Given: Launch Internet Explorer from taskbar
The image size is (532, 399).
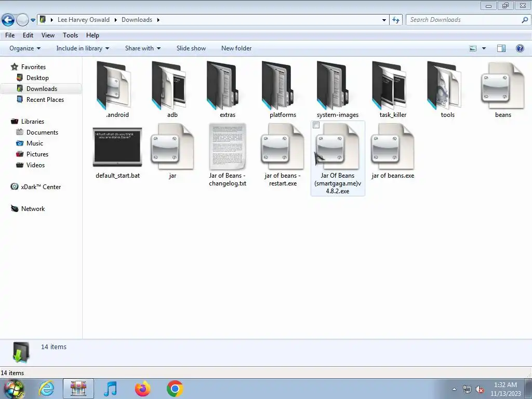Looking at the screenshot, I should (46, 389).
